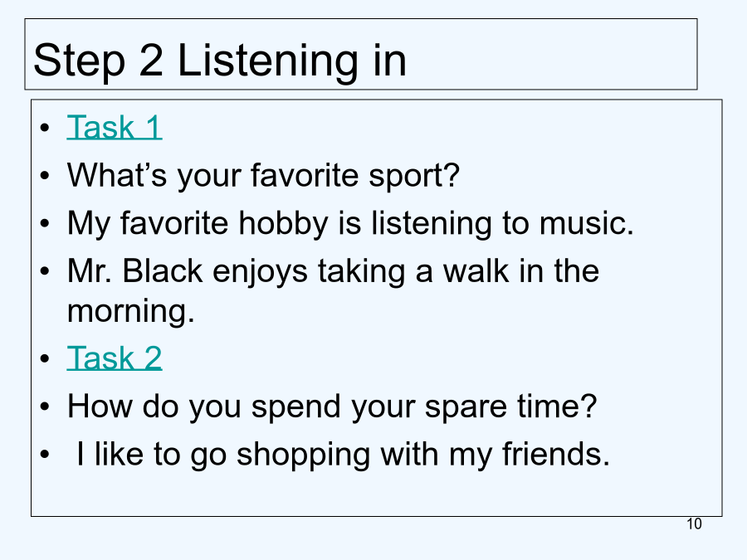Viewport: 747px width, 560px height.
Task: Open the Task 2 hyperlink
Action: tap(115, 358)
